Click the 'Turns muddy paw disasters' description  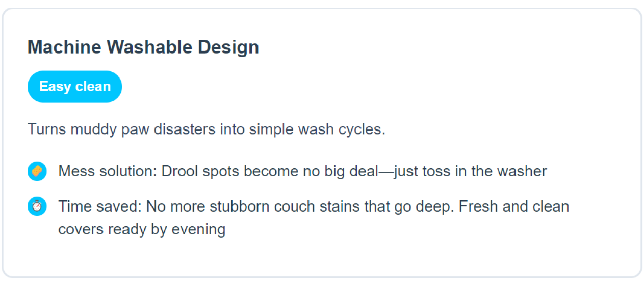click(206, 129)
